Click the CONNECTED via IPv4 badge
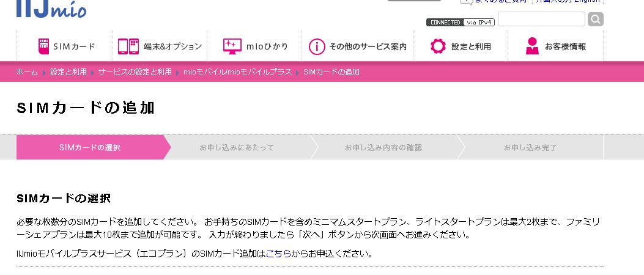Viewport: 644px width, 275px height. (461, 22)
